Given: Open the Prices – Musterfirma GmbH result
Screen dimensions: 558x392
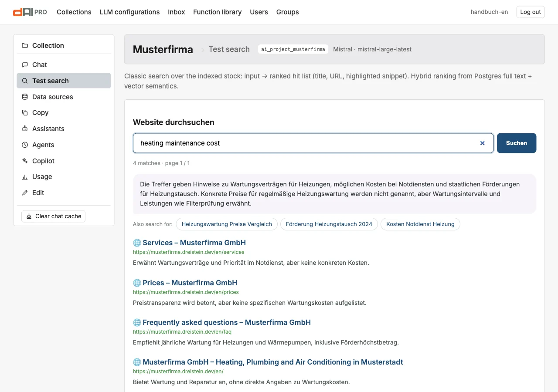Looking at the screenshot, I should 190,283.
